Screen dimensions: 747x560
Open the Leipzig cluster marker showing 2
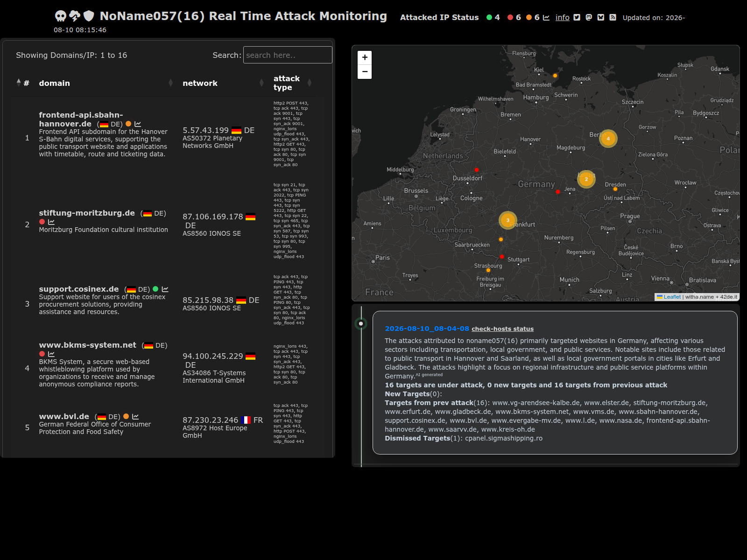coord(586,179)
